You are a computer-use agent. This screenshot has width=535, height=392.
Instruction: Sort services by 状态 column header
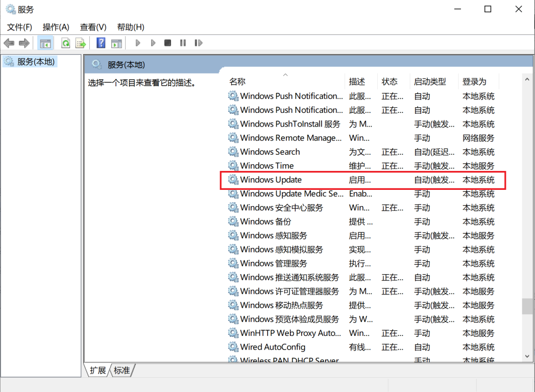(x=390, y=82)
